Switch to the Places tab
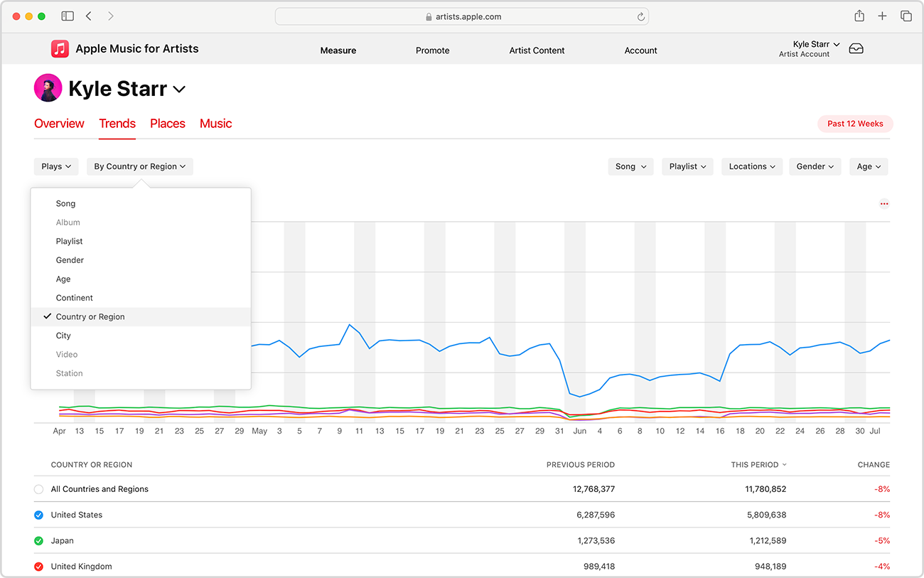 point(167,124)
